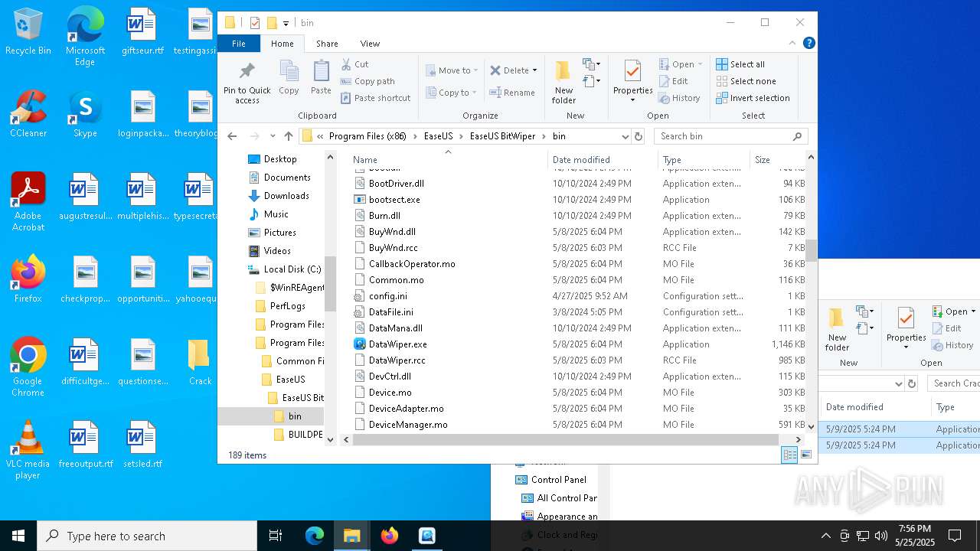Sort by Name column header

(448, 160)
